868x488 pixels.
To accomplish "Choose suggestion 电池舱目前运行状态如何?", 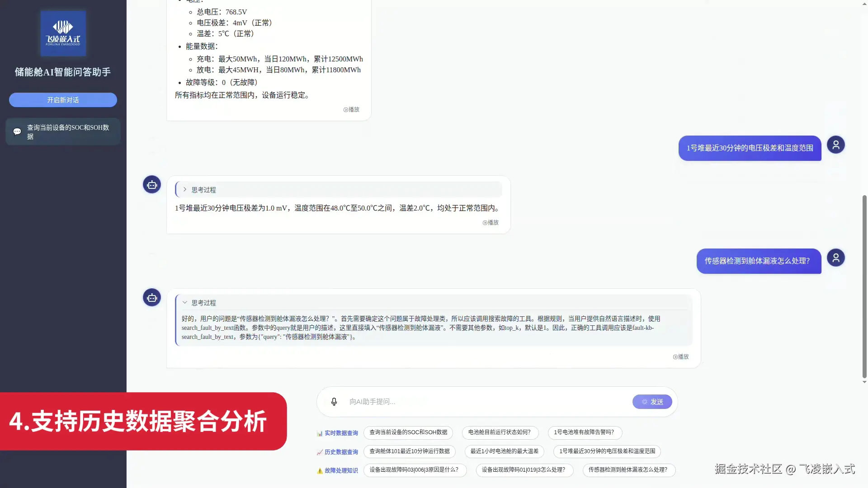I will [x=500, y=432].
